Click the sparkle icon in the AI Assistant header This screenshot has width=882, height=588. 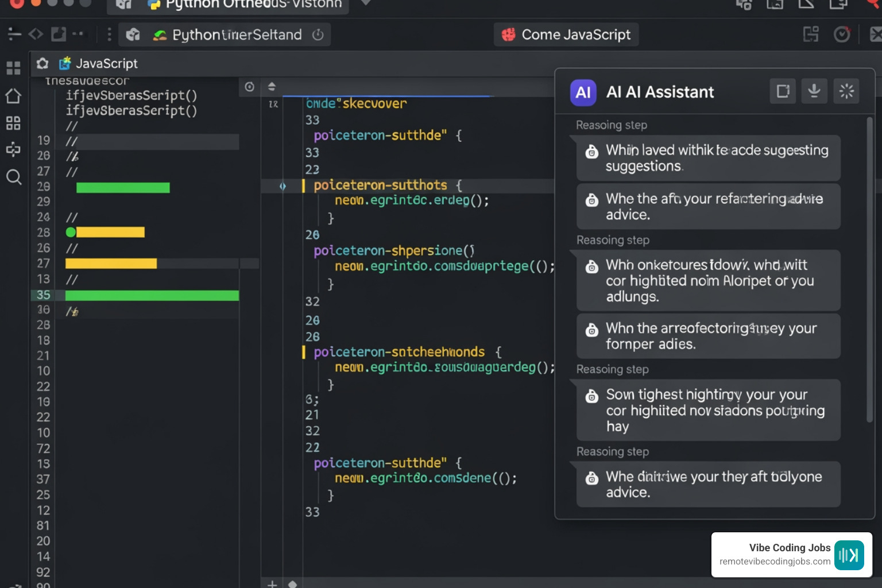coord(846,91)
